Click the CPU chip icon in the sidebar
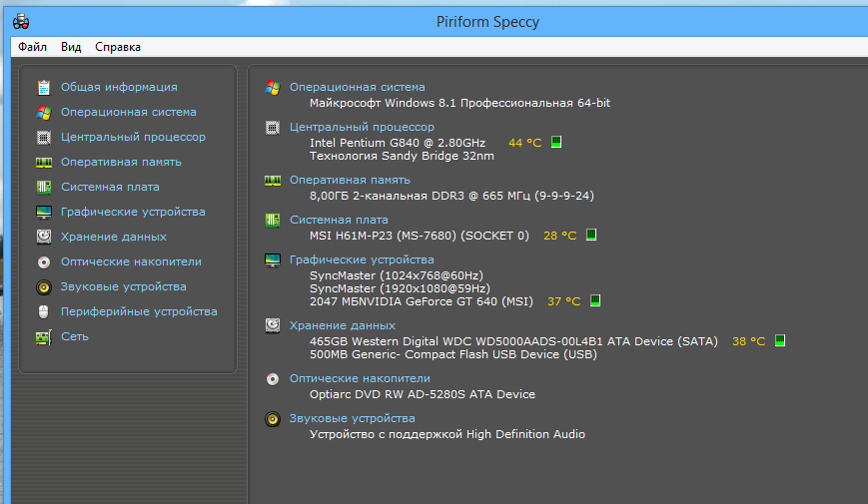Image resolution: width=868 pixels, height=504 pixels. 44,137
